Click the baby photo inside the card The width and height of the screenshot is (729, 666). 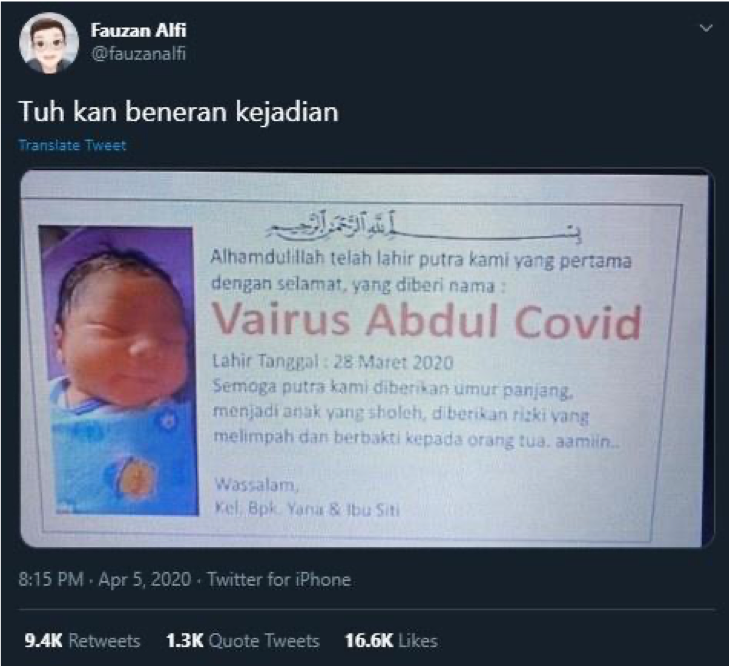[x=119, y=370]
